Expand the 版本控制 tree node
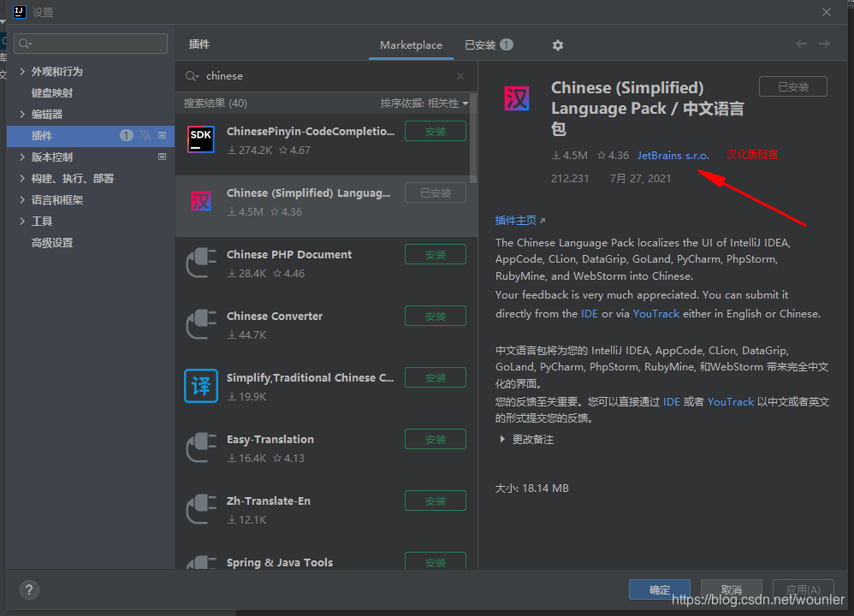 coord(22,157)
